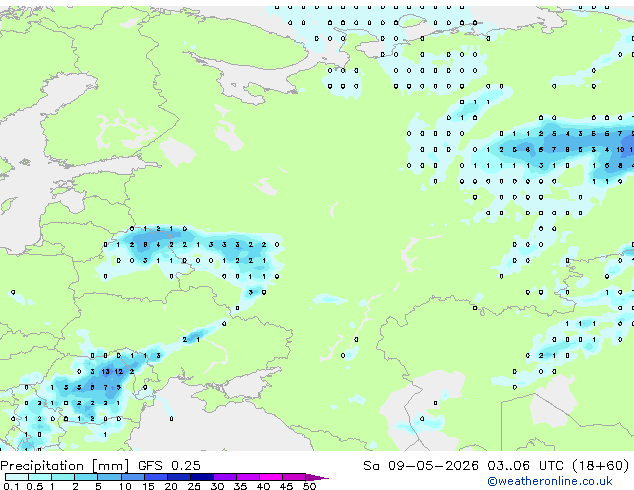This screenshot has height=490, width=634.
Task: Pick the 30–35 mm purple legend swatch
Action: tap(224, 477)
